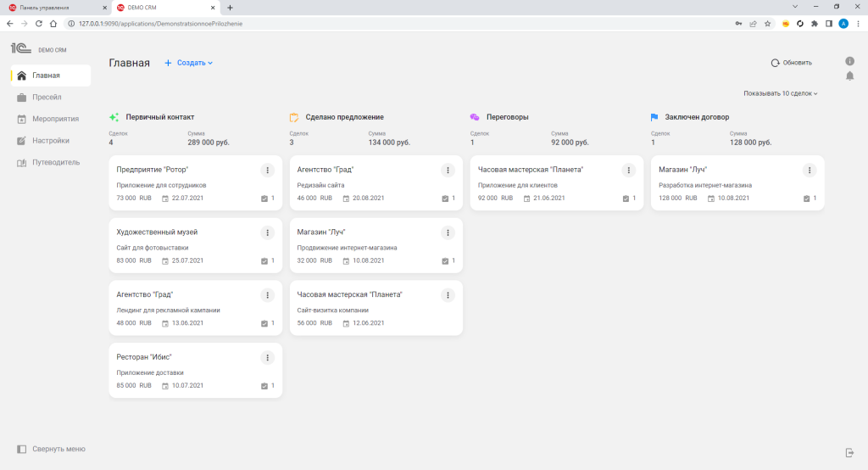This screenshot has width=868, height=470.
Task: Collapse the sidebar with Свернуть меню
Action: (52, 449)
